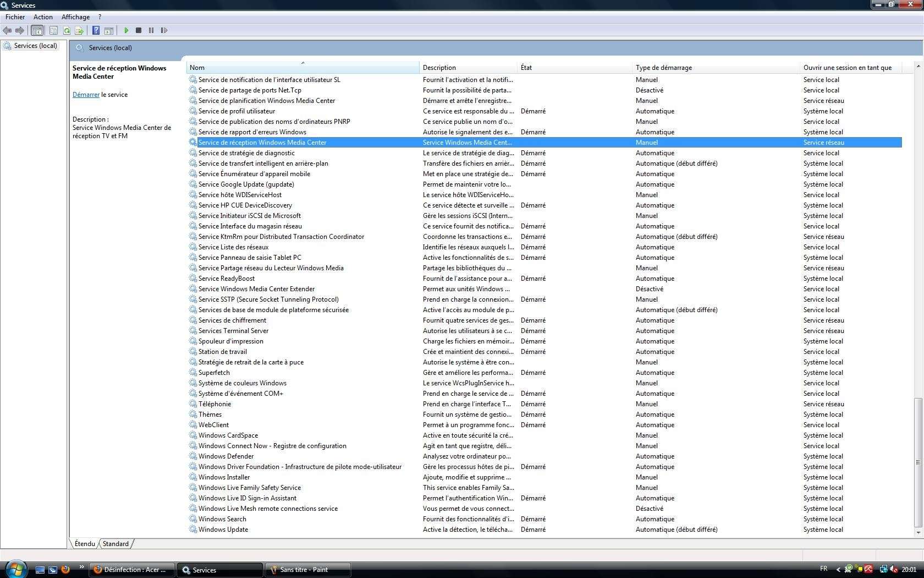Image resolution: width=924 pixels, height=578 pixels.
Task: Click the gear icon of Téléphonie row
Action: coord(193,404)
